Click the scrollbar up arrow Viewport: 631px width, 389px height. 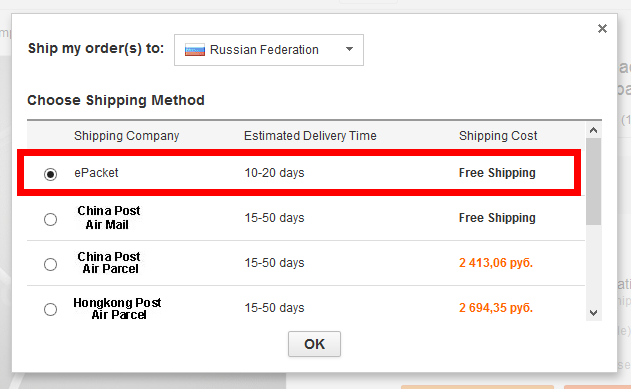pos(593,130)
